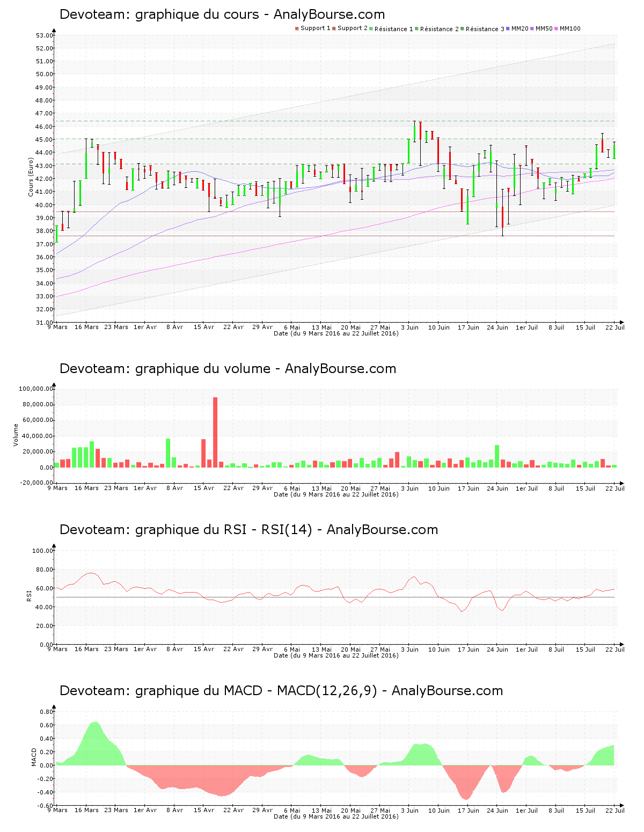Click the 'Volume' vertical axis label

pyautogui.click(x=16, y=435)
